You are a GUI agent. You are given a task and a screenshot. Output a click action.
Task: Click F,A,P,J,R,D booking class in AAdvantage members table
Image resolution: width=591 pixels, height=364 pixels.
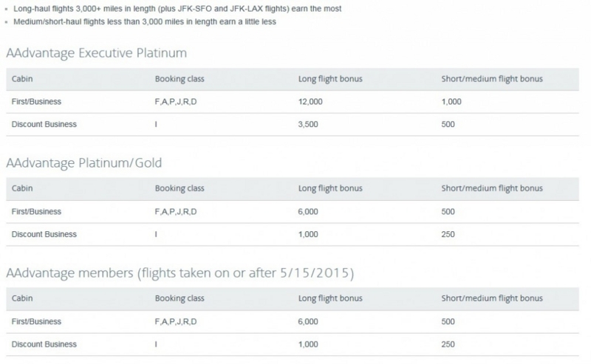pos(176,322)
